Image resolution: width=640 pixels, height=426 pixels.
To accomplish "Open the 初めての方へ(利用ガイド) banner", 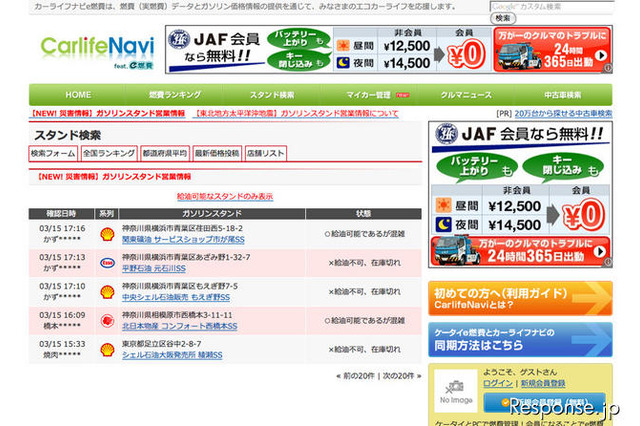I will [x=520, y=298].
